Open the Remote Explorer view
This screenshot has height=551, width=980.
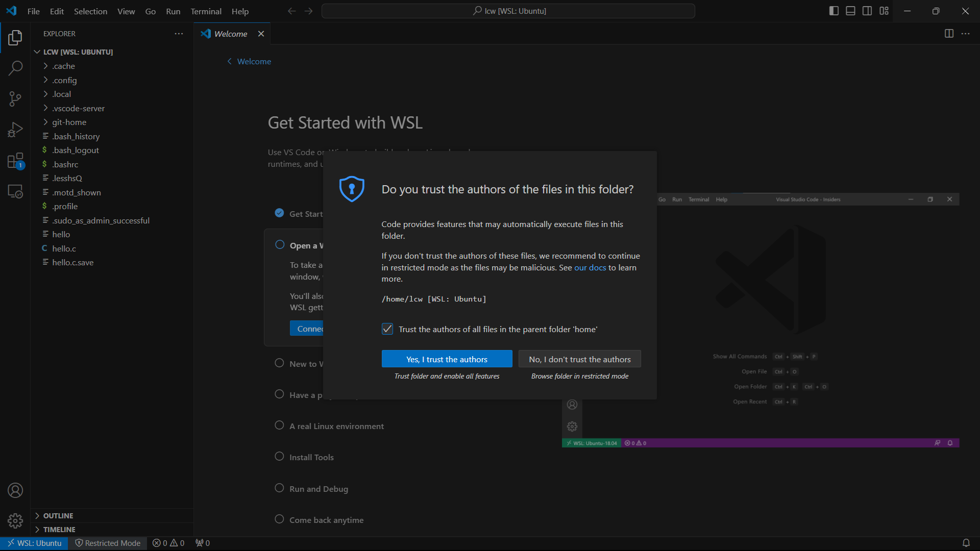[15, 192]
